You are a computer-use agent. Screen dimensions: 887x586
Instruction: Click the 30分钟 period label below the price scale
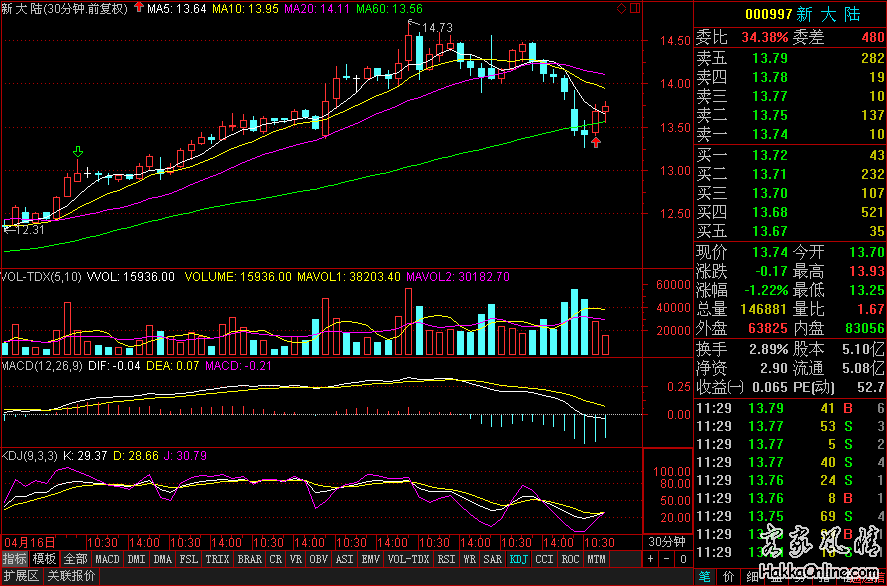(x=668, y=543)
